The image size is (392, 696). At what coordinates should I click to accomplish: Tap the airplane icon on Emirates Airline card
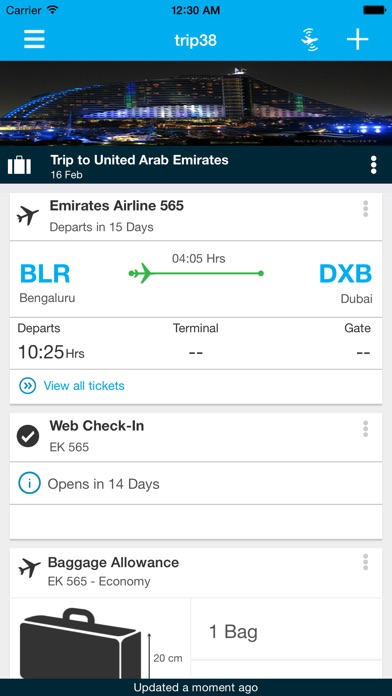point(28,216)
